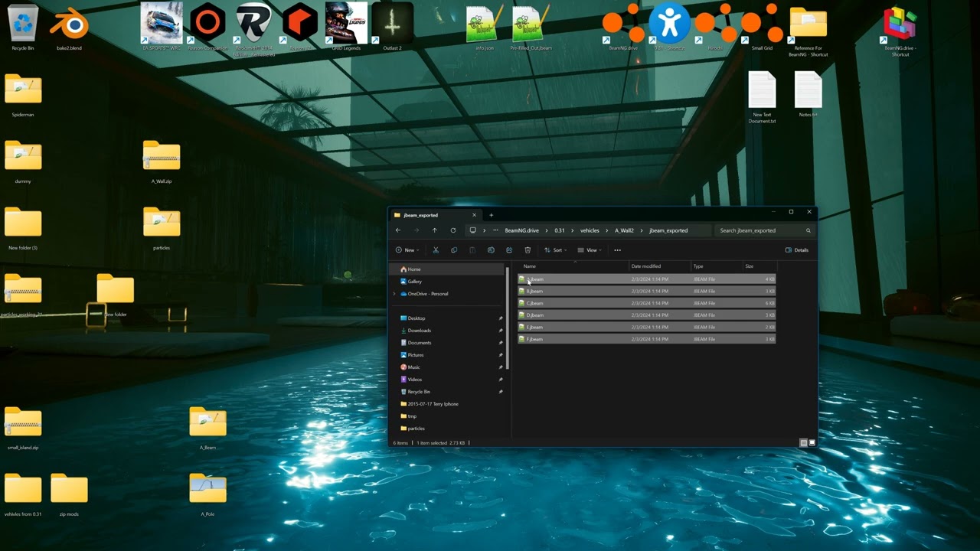Sort by the Type column header
Screen dimensions: 980x551
pos(717,266)
